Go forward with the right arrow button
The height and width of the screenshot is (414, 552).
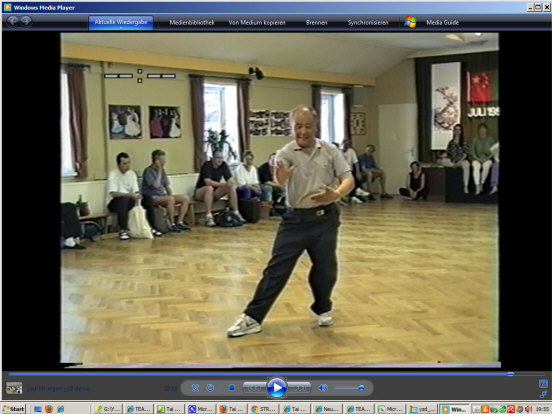click(26, 21)
